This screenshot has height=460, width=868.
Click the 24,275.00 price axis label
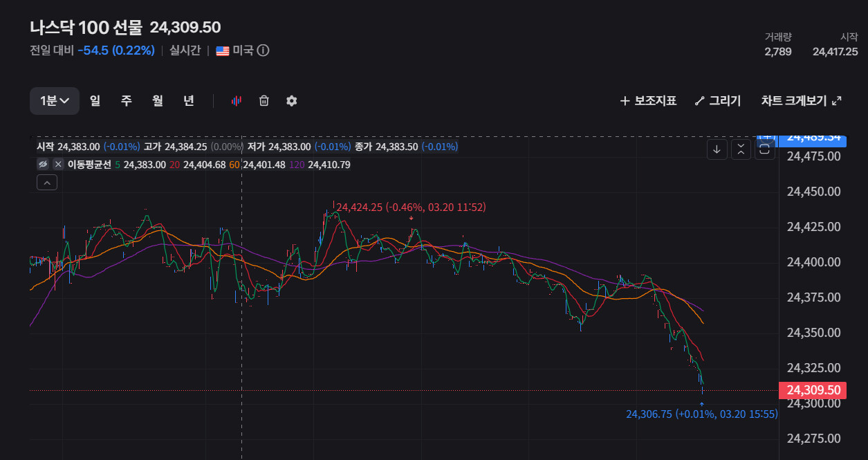coord(814,439)
